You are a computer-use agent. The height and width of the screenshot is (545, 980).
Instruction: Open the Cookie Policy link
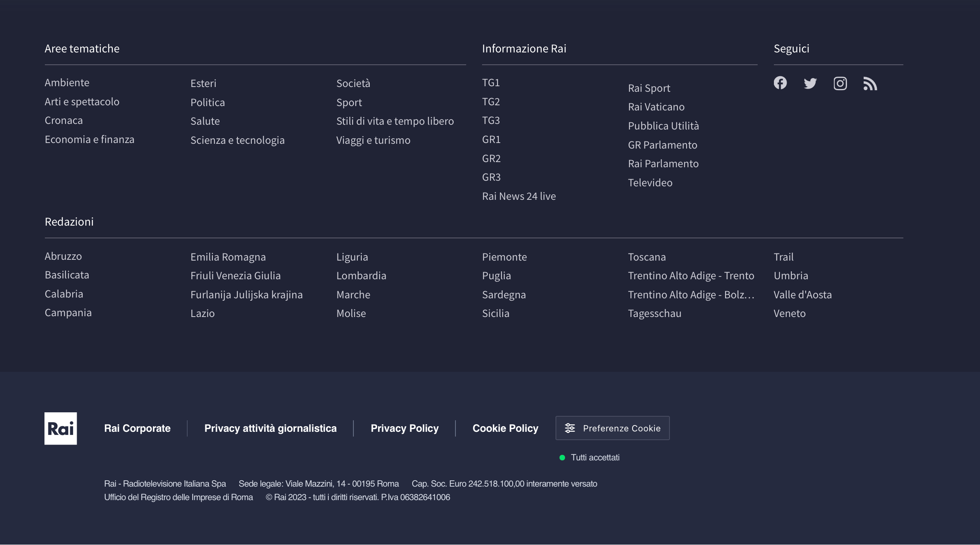pos(505,428)
